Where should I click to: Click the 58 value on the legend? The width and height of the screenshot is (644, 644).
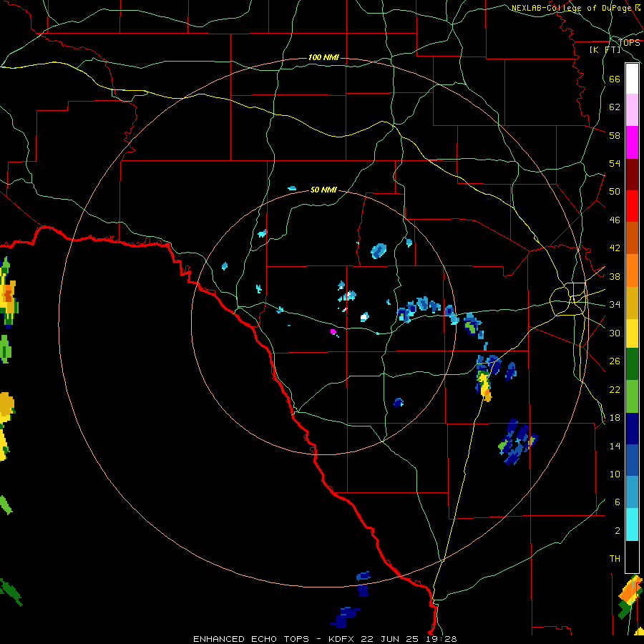[x=615, y=136]
